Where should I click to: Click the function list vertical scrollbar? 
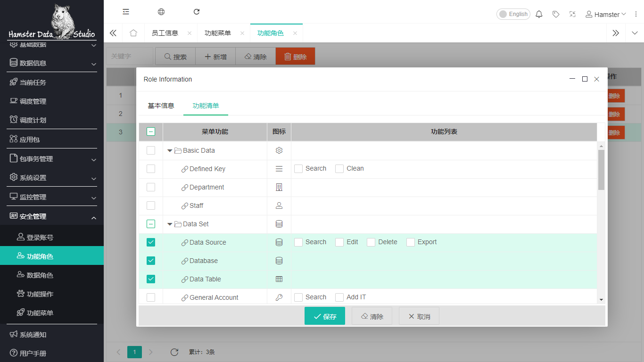pyautogui.click(x=601, y=170)
